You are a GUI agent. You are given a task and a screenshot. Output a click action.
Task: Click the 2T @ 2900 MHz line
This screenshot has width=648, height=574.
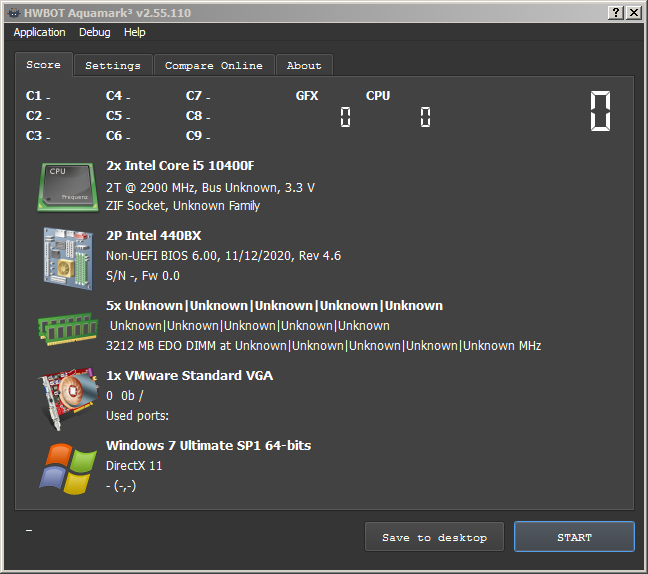point(210,188)
